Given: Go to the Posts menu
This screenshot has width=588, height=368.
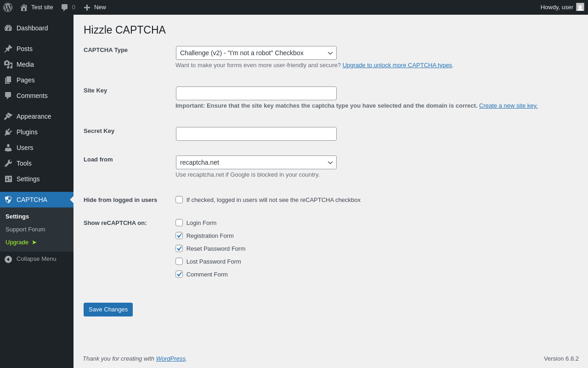Looking at the screenshot, I should click(37, 49).
